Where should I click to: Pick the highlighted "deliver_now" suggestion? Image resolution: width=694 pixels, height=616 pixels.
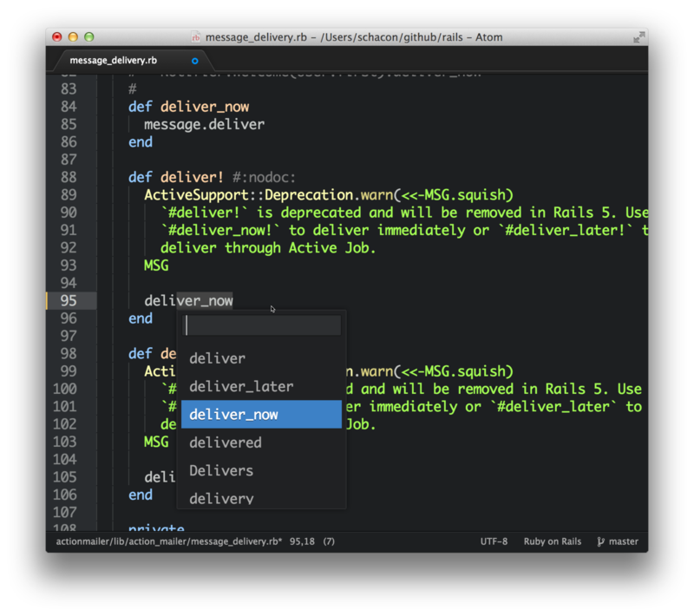pyautogui.click(x=233, y=415)
